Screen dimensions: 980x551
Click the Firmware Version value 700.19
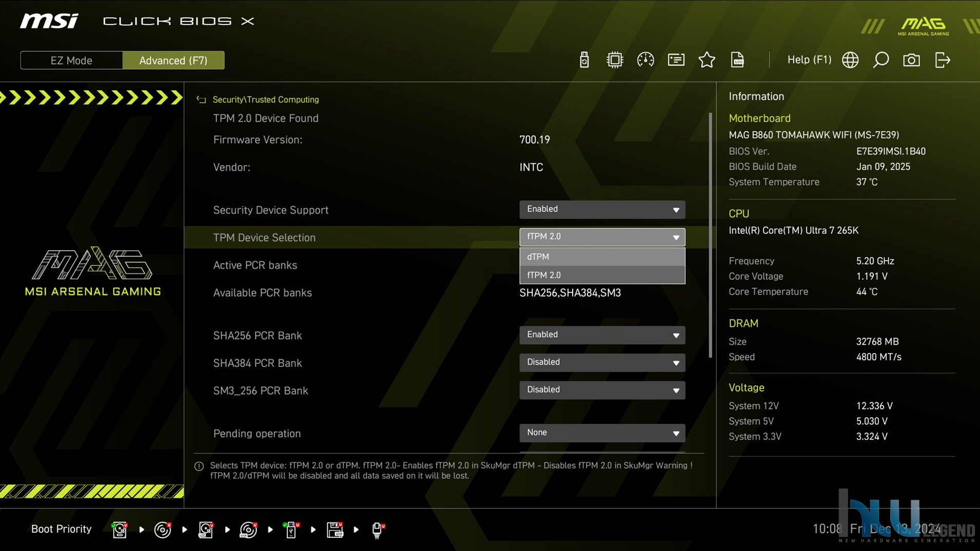[x=535, y=140]
